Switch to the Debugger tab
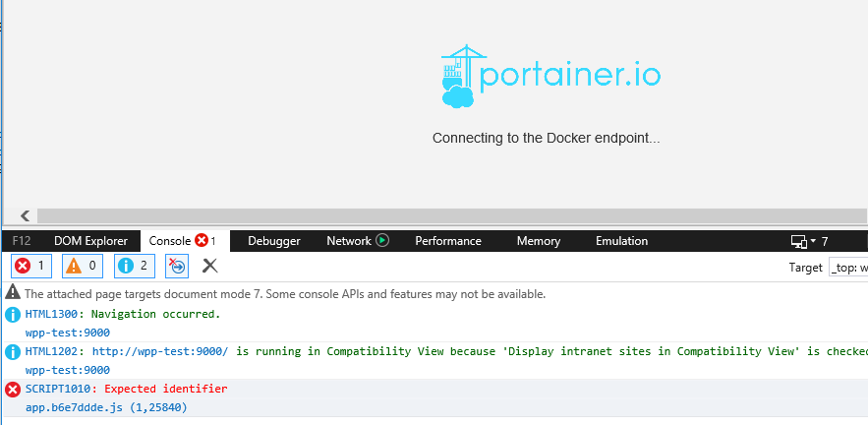The width and height of the screenshot is (868, 425). 274,241
